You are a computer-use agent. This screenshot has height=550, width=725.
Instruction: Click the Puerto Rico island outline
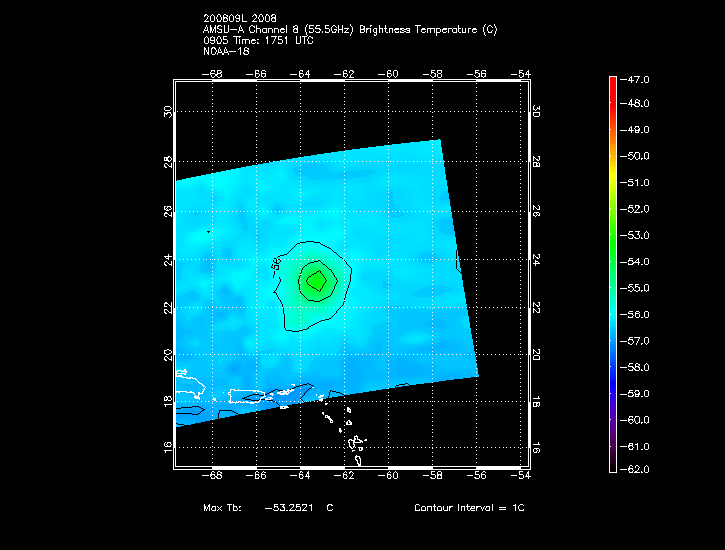tap(247, 396)
